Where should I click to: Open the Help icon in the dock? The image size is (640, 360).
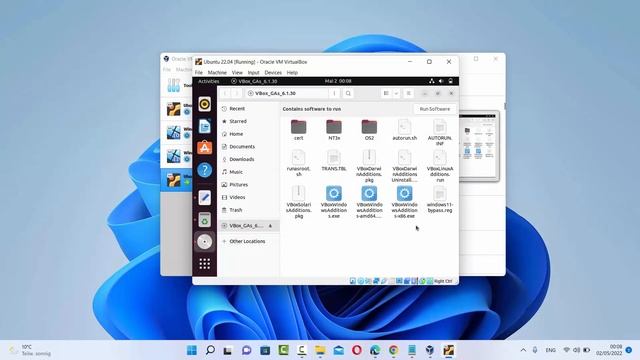click(204, 170)
